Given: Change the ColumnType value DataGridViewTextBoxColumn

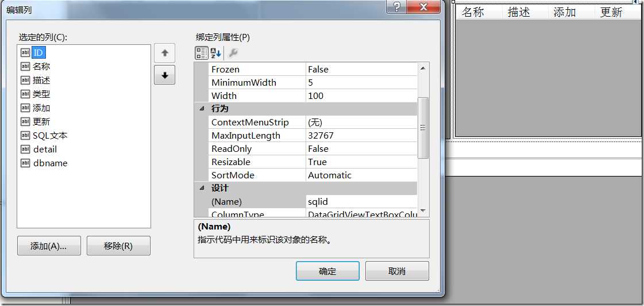Looking at the screenshot, I should tap(361, 213).
